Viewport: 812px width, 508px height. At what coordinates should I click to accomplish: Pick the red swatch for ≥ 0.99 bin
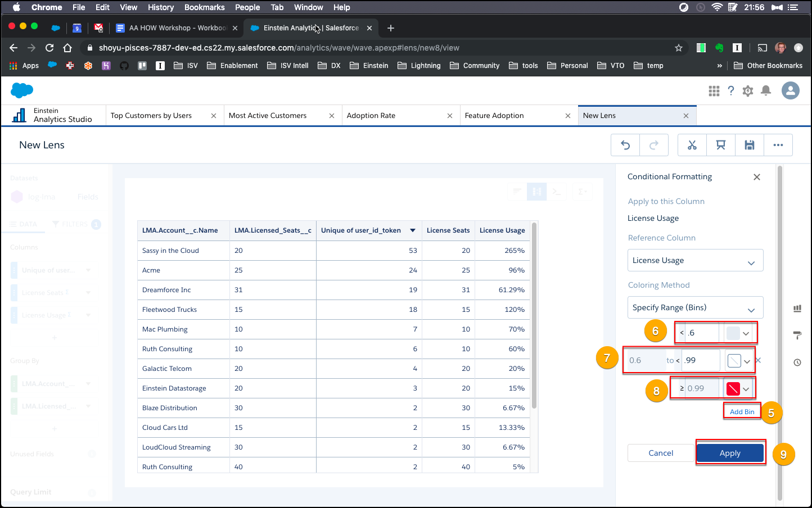tap(733, 389)
